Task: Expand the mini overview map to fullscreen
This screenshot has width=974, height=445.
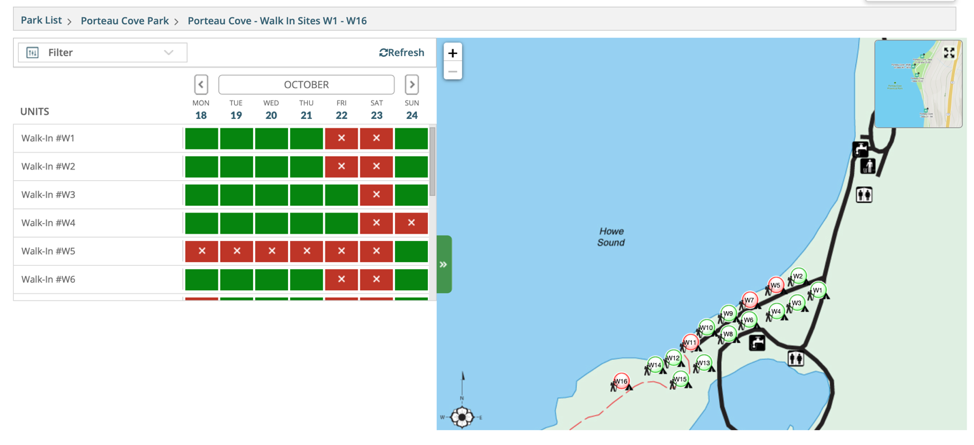Action: click(x=949, y=53)
